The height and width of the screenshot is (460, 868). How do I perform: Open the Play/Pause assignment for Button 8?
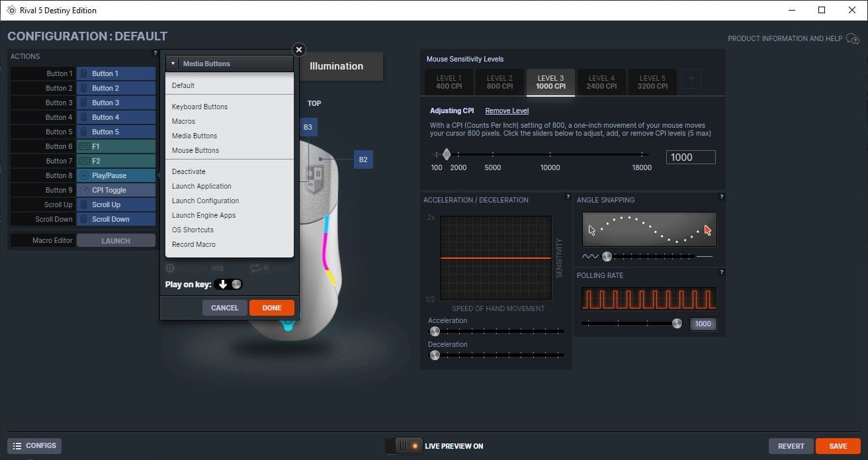pyautogui.click(x=116, y=175)
